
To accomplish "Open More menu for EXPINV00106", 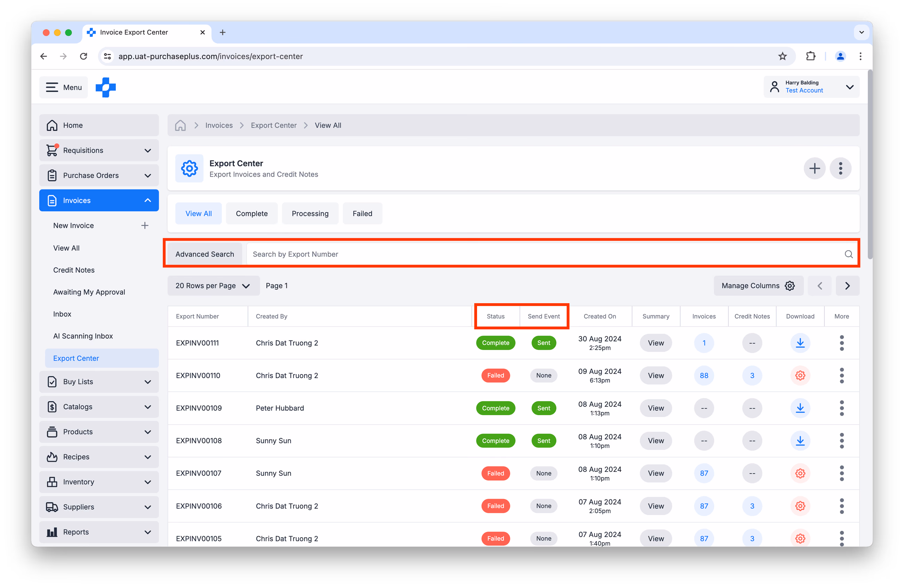I will point(842,506).
